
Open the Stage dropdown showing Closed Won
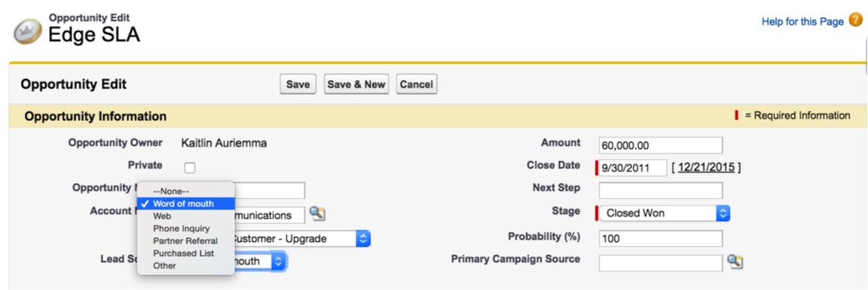point(665,213)
